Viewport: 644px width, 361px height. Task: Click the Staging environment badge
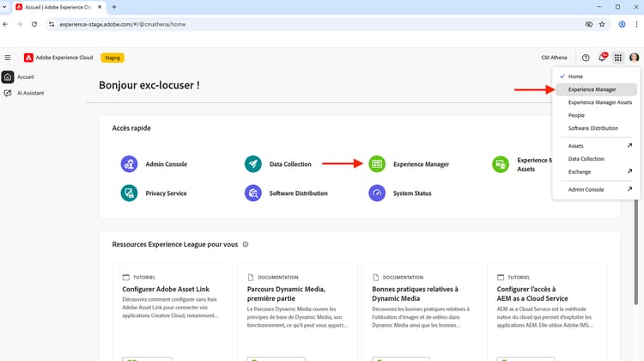click(112, 58)
